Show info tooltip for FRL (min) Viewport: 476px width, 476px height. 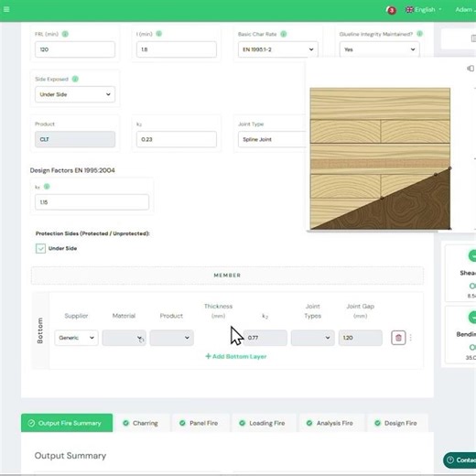pyautogui.click(x=65, y=34)
